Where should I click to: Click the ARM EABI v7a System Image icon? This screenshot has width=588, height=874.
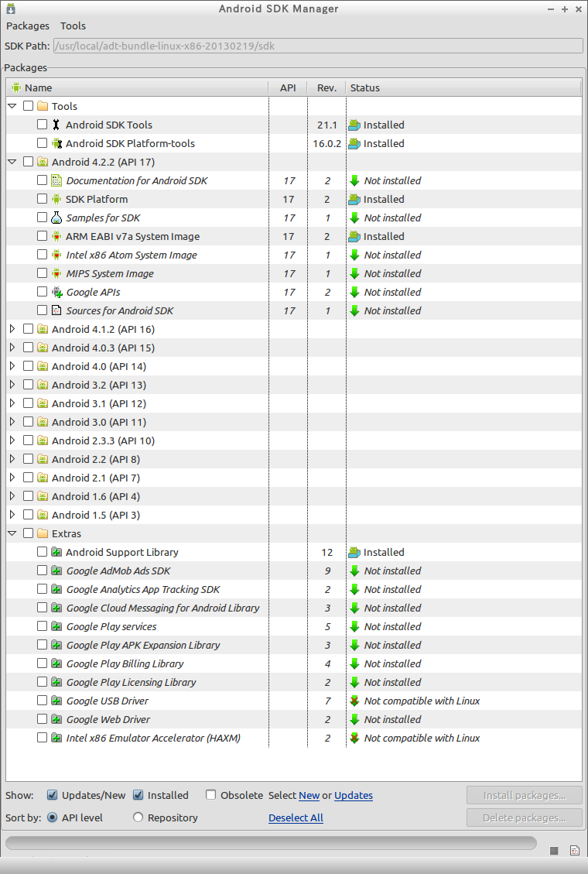pos(56,236)
